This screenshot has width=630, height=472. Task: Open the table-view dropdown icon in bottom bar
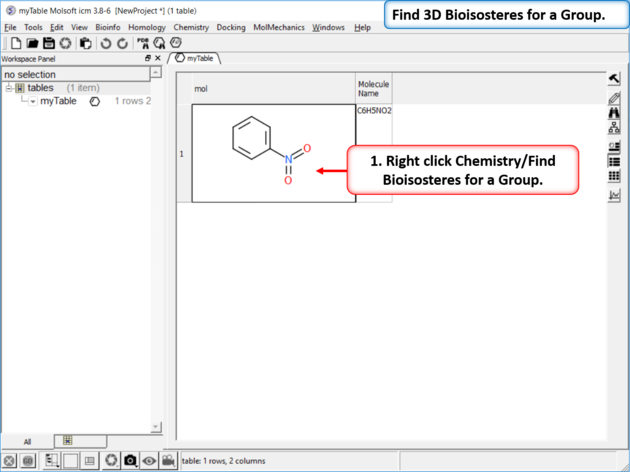pos(51,460)
